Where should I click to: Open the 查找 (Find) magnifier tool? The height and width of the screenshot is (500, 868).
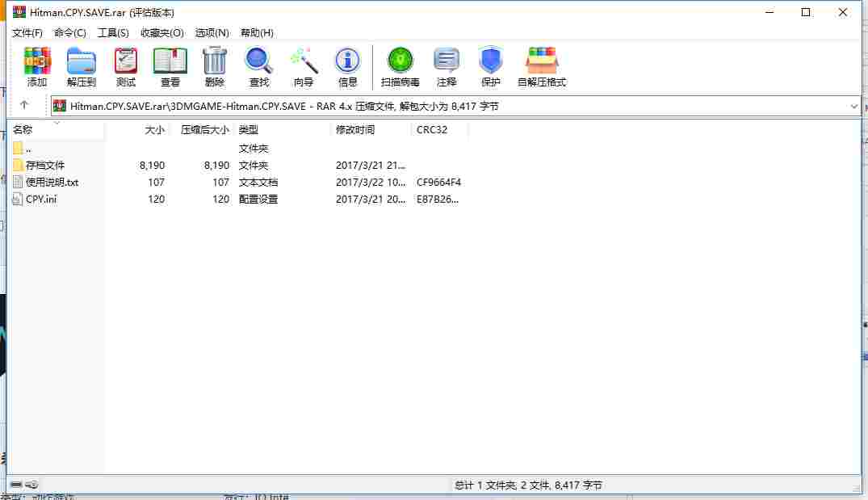pos(259,61)
